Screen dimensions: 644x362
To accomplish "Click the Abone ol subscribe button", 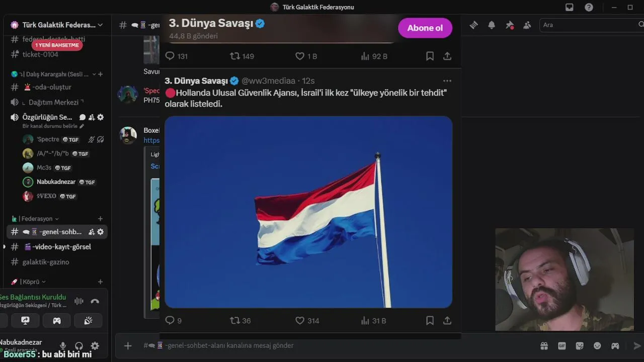I will coord(425,28).
